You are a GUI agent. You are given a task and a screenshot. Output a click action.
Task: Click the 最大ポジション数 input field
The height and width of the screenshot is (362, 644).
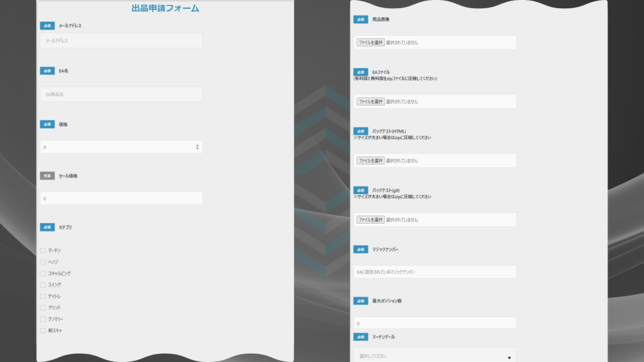434,322
